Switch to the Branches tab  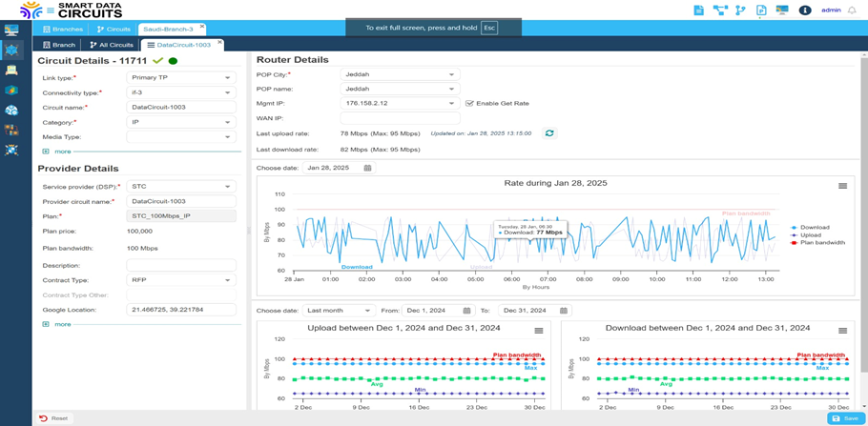(x=63, y=30)
